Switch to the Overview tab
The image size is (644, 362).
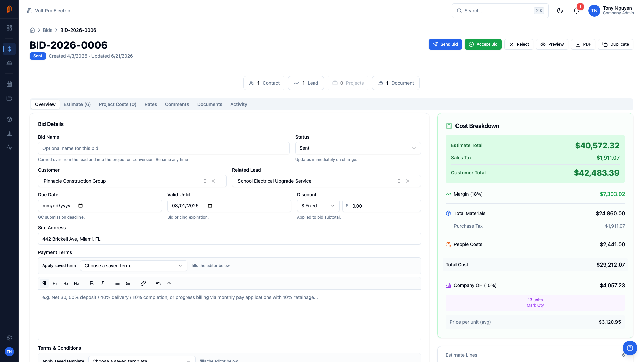click(45, 104)
